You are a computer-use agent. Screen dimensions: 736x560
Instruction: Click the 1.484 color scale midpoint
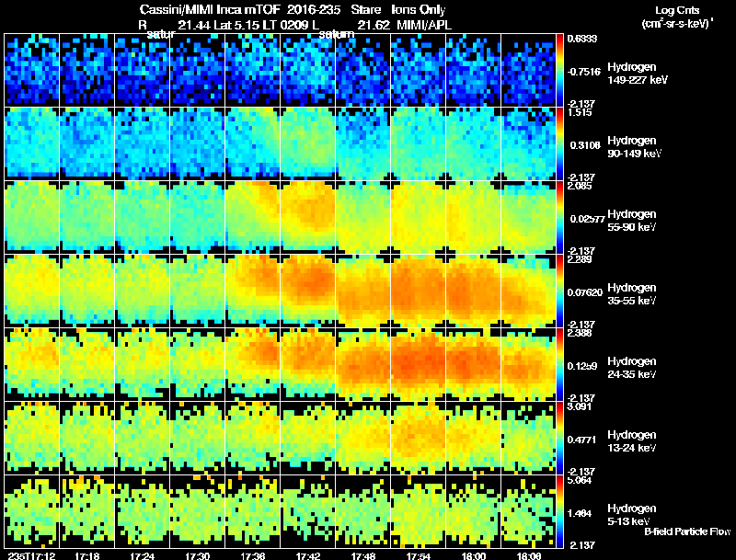click(x=580, y=514)
